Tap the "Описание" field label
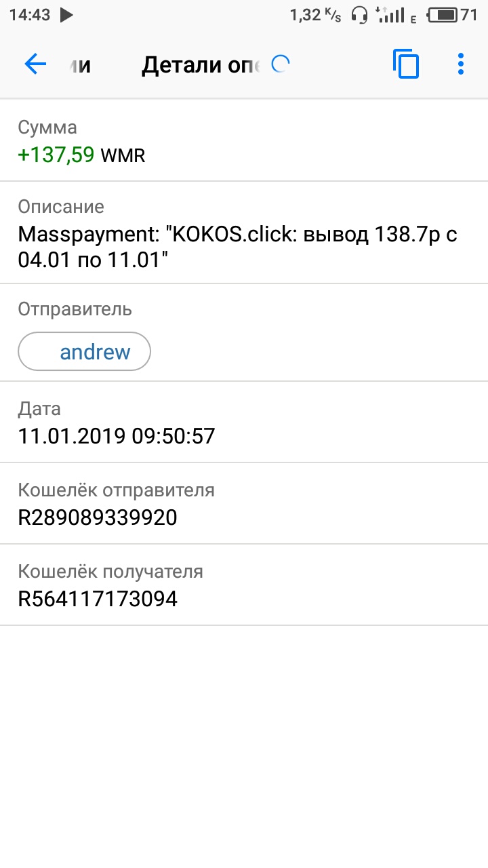The image size is (488, 868). pos(61,207)
